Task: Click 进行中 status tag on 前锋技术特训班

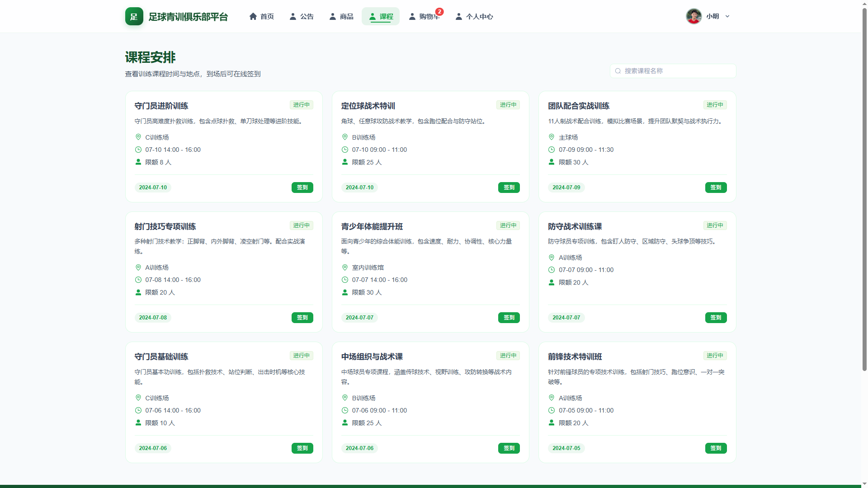Action: [x=715, y=356]
